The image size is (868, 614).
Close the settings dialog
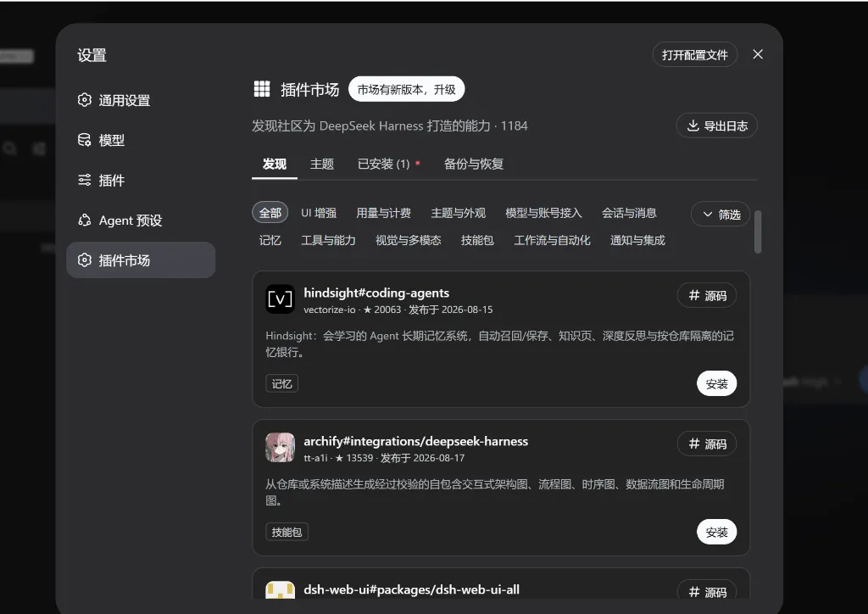tap(758, 54)
